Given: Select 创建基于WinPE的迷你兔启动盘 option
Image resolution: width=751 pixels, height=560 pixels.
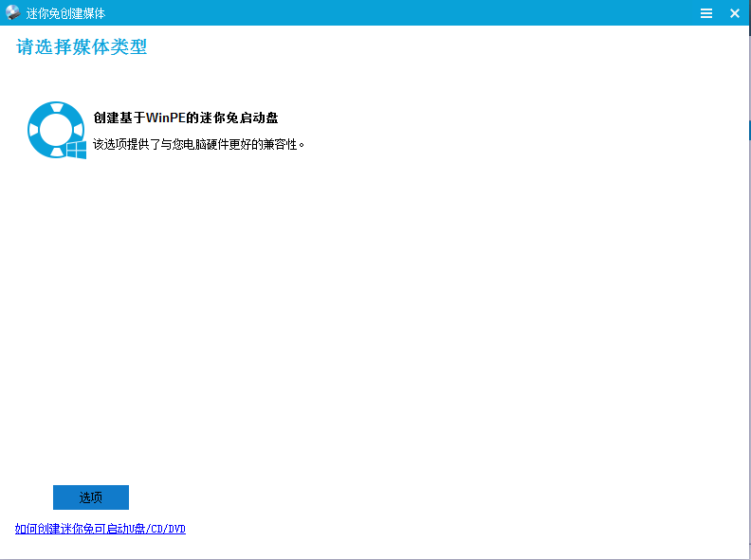Looking at the screenshot, I should pos(185,117).
